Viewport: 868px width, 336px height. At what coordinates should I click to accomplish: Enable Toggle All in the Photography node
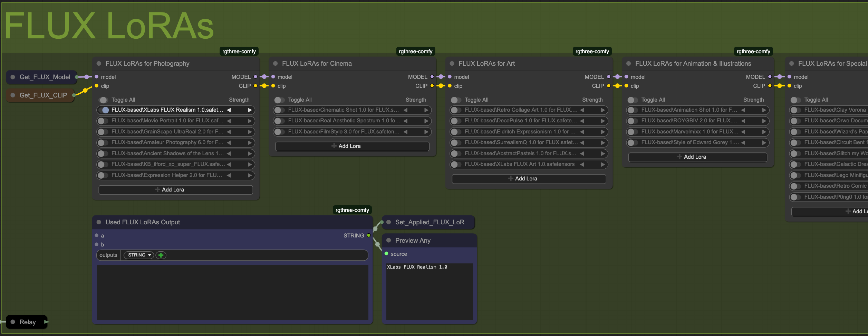point(103,100)
